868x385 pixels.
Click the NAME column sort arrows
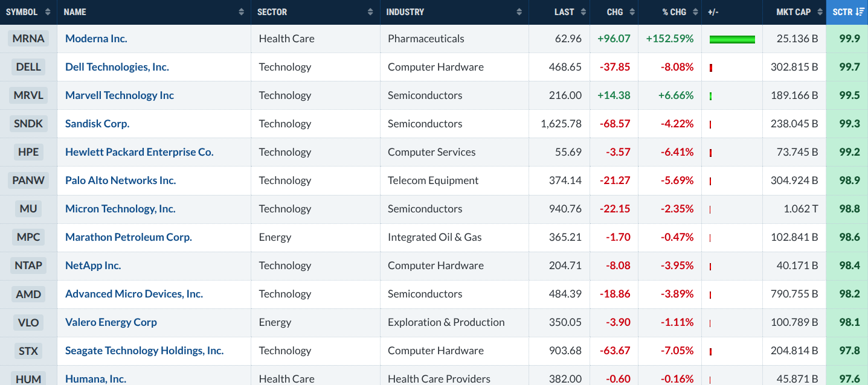pos(242,12)
